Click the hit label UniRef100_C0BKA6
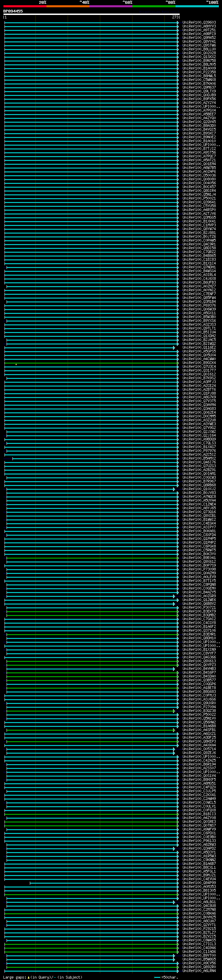222x980 pixels. click(x=199, y=914)
